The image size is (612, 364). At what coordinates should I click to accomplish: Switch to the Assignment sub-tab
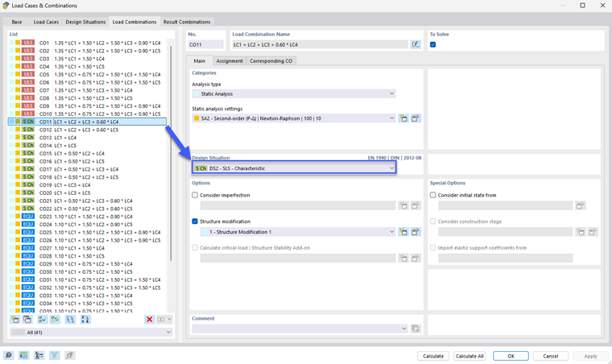[229, 61]
